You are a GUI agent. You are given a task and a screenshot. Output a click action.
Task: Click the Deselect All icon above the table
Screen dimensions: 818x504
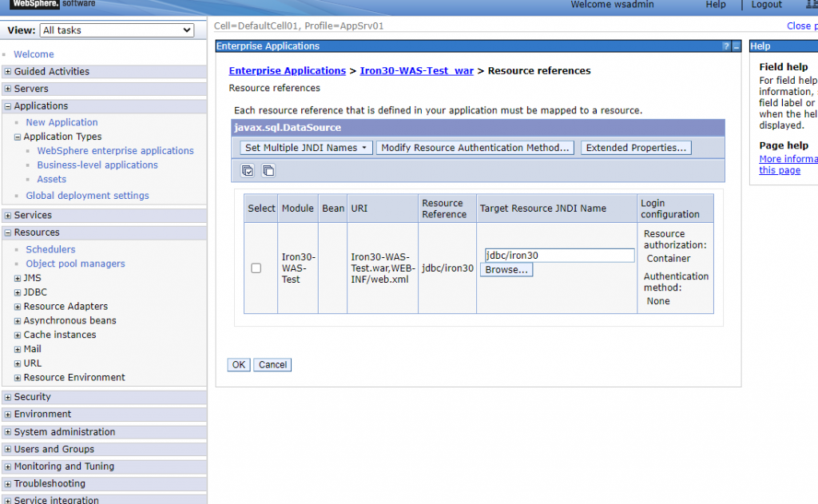(268, 171)
